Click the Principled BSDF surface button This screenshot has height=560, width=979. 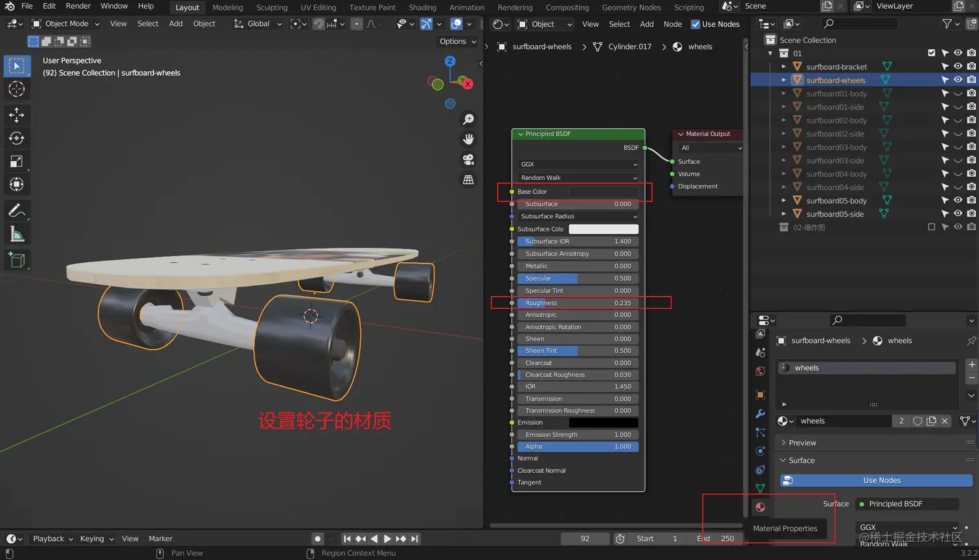pyautogui.click(x=907, y=504)
